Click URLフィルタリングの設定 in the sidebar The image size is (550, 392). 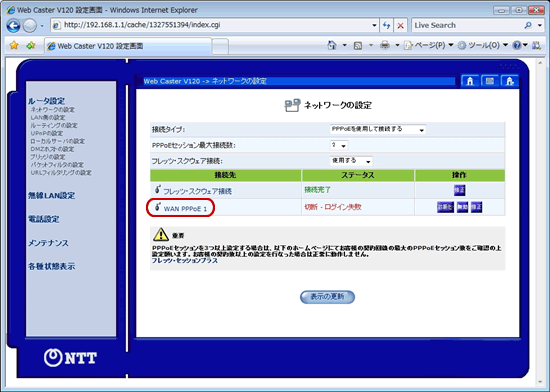[61, 173]
